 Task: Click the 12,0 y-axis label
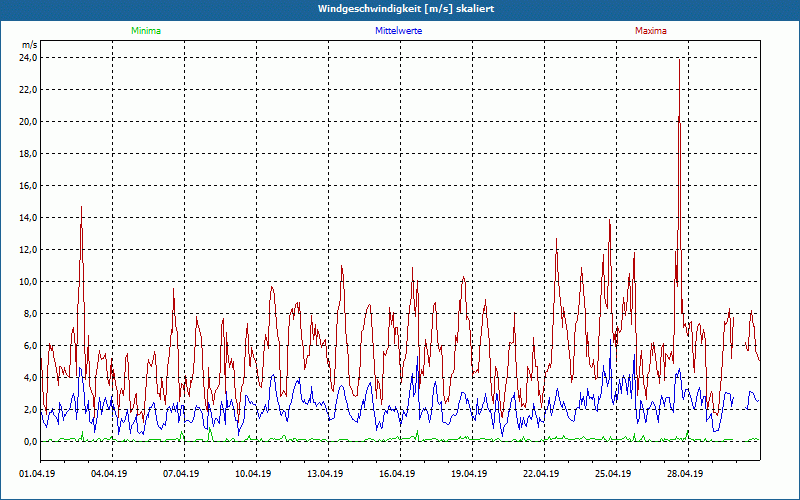(x=29, y=249)
